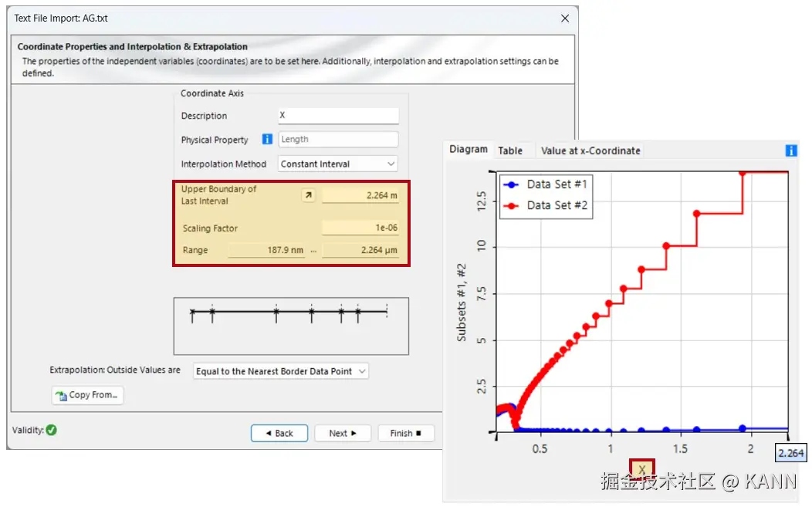Click the Data Set #1 legend entry
This screenshot has width=812, height=507.
[x=546, y=184]
